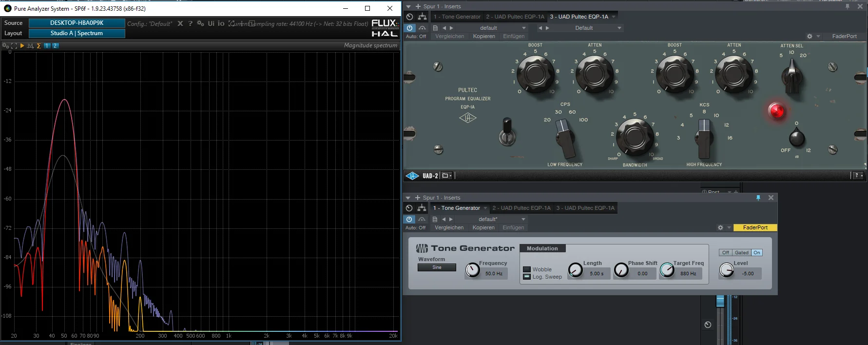The width and height of the screenshot is (868, 345).
Task: Select the DESKTOP-HBA0P9K source field
Action: pyautogui.click(x=77, y=23)
